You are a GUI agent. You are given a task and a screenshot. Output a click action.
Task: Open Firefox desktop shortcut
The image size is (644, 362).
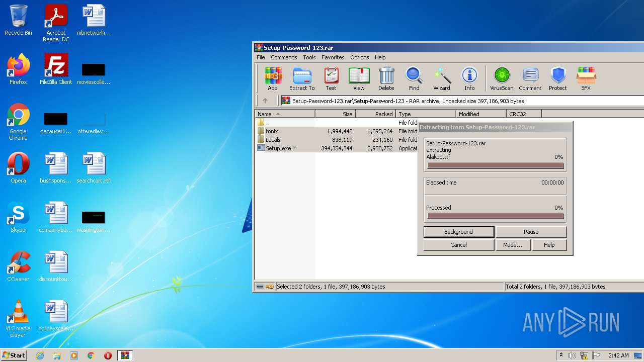coord(18,69)
